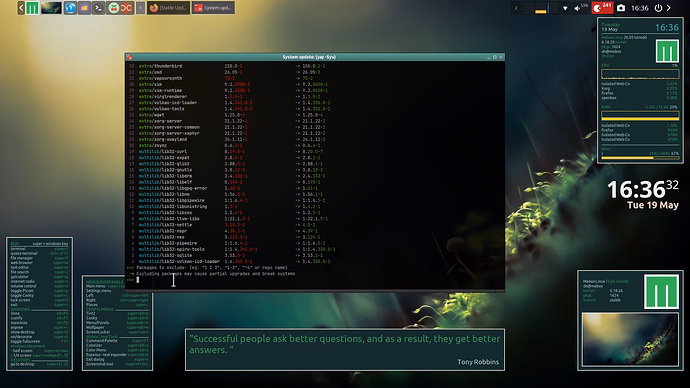
Task: Click wallpaper preview in bottom-right info panel
Action: tap(630, 339)
